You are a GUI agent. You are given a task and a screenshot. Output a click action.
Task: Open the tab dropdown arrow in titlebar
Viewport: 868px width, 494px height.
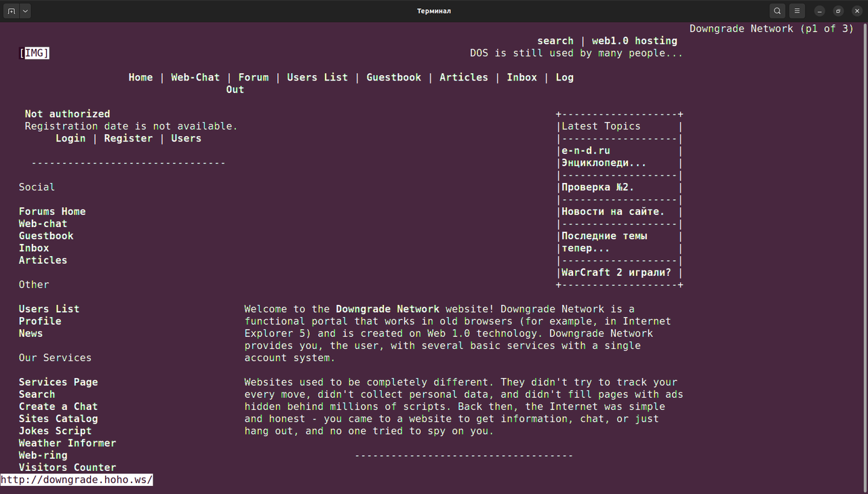point(25,11)
